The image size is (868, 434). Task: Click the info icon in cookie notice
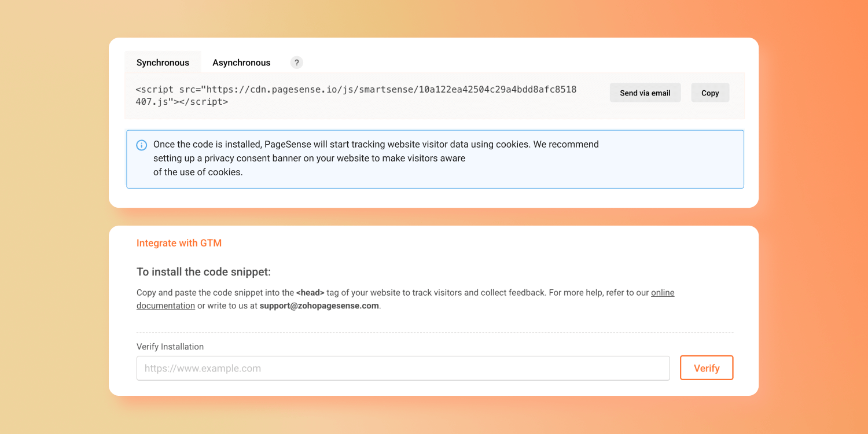[141, 145]
